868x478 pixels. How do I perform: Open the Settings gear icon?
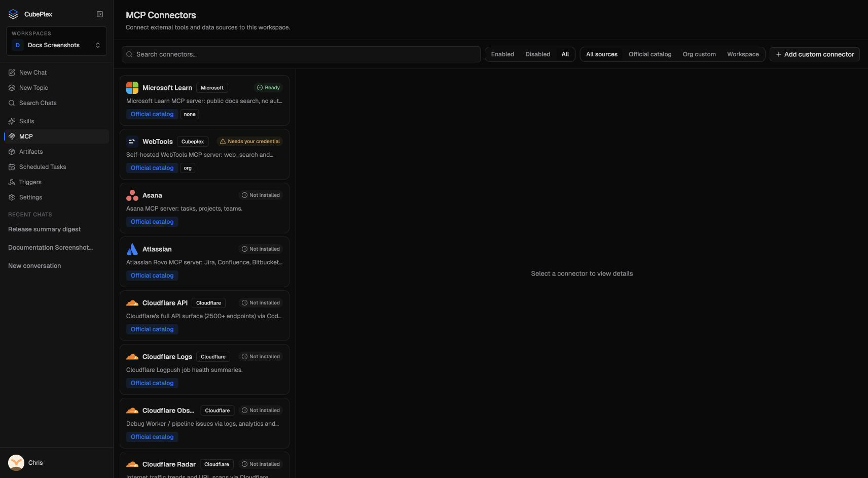pos(12,197)
